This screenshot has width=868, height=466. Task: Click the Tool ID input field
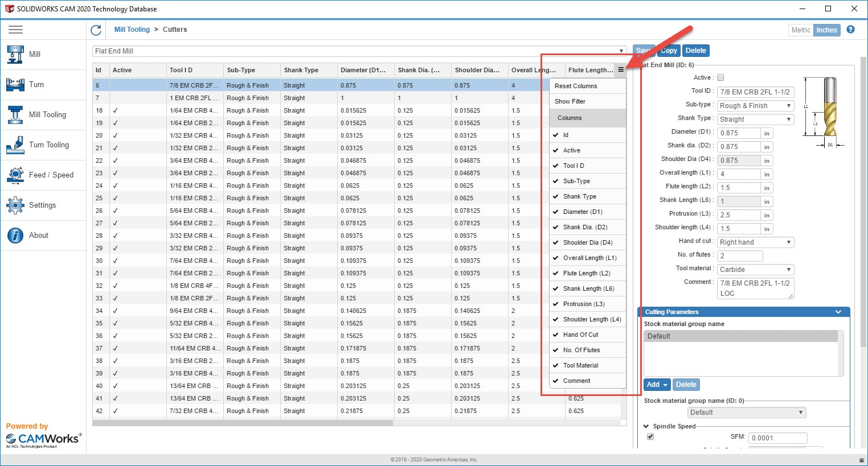(x=755, y=92)
